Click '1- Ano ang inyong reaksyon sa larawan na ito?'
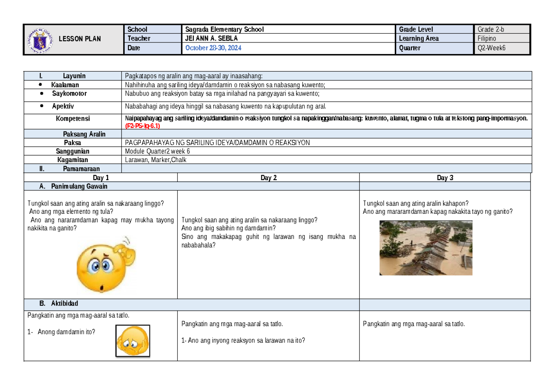 [x=243, y=341]
